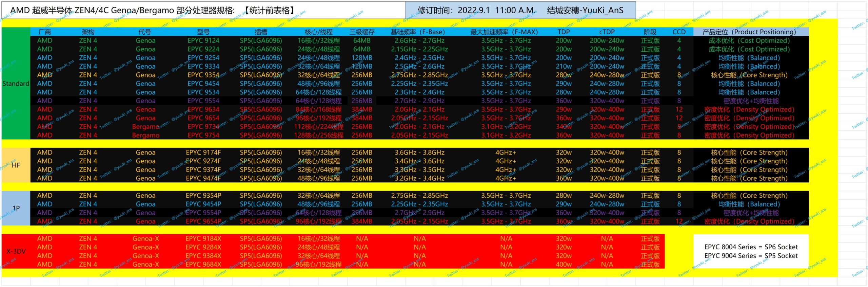Click the '代号' column header
868x287 pixels.
pyautogui.click(x=145, y=32)
